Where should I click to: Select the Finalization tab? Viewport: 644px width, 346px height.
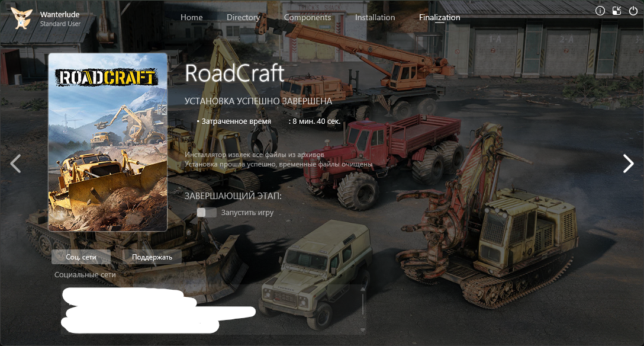[439, 17]
